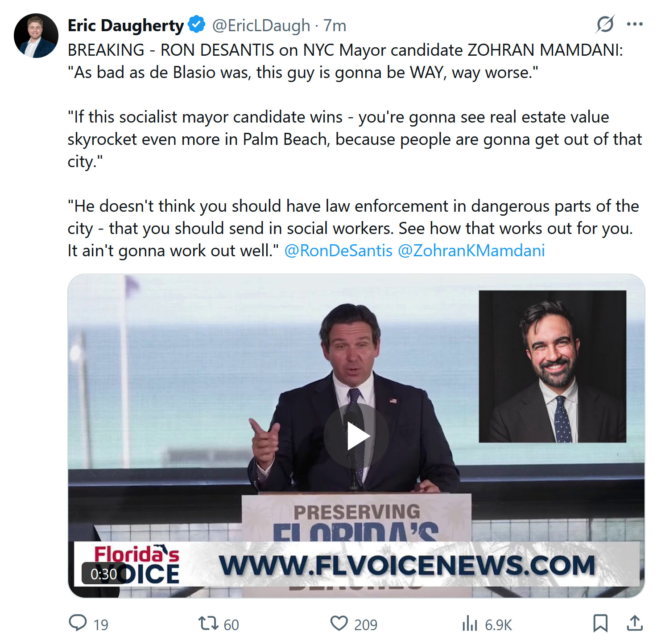The image size is (661, 644).
Task: Open the share post menu
Action: coord(634,623)
